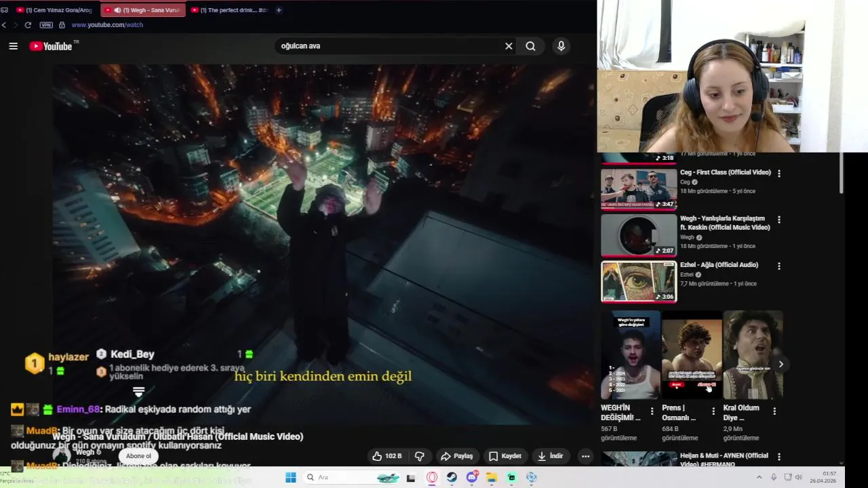Open the green app icon on the taskbar
868x488 pixels.
coord(511,477)
